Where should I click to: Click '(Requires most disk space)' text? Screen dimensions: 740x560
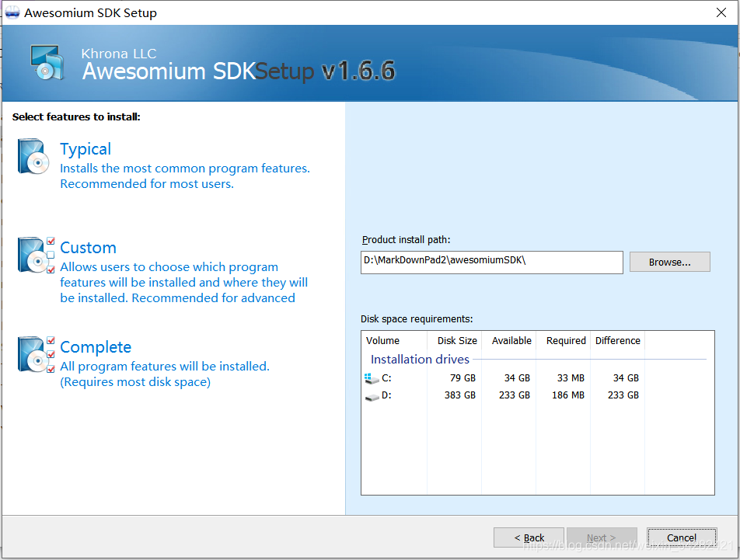(x=135, y=382)
